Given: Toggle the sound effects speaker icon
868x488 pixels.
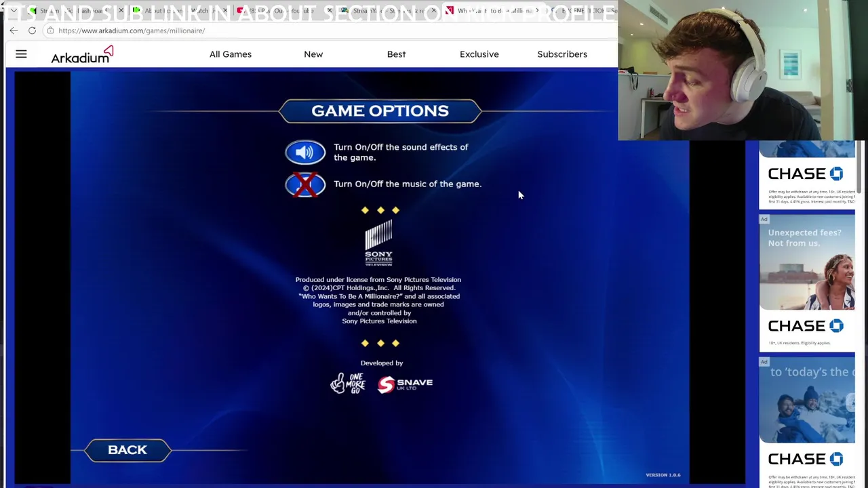Looking at the screenshot, I should 305,152.
